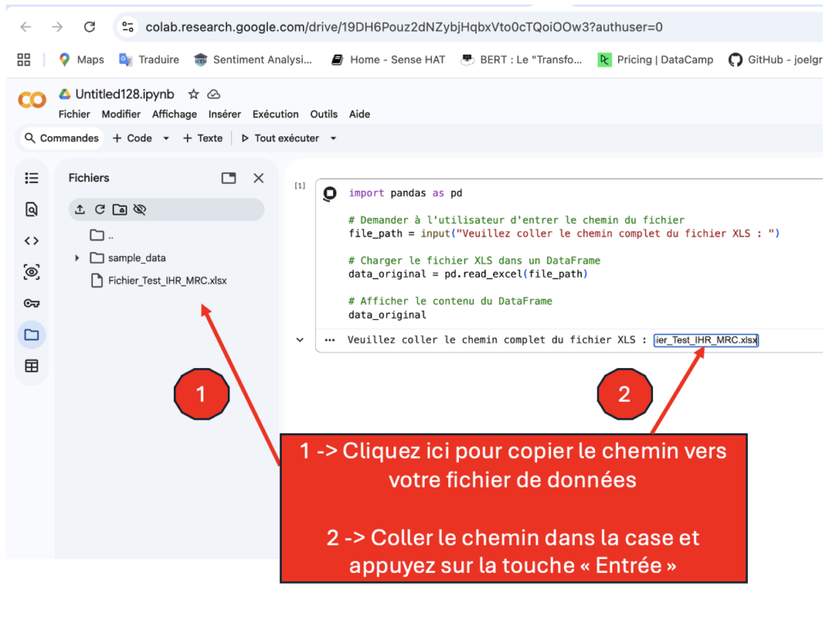Click the Commandes search button
The height and width of the screenshot is (644, 836).
61,139
